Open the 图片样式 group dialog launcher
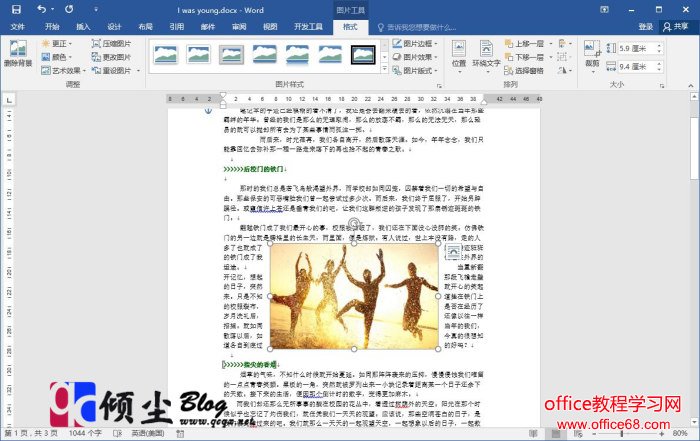 tap(439, 85)
